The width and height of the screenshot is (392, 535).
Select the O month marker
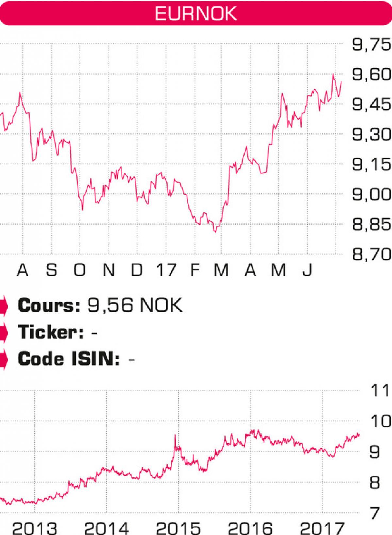point(80,270)
